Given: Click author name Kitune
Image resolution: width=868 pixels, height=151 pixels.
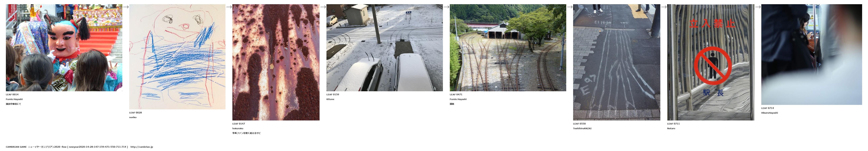Looking at the screenshot, I should pyautogui.click(x=330, y=99).
